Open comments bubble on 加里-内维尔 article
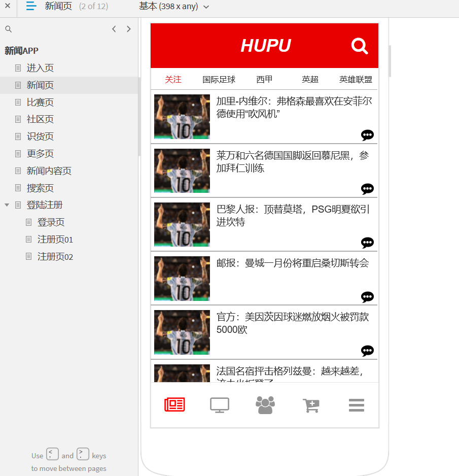 click(x=367, y=135)
